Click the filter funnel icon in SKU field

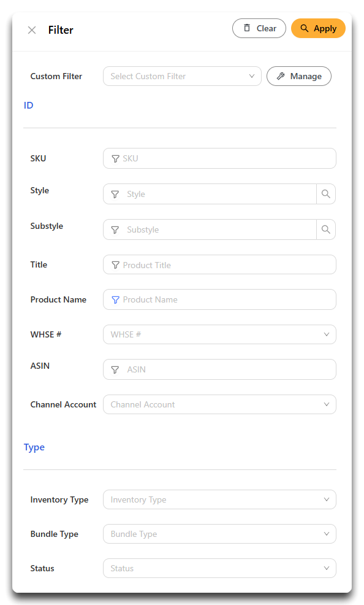pos(115,158)
